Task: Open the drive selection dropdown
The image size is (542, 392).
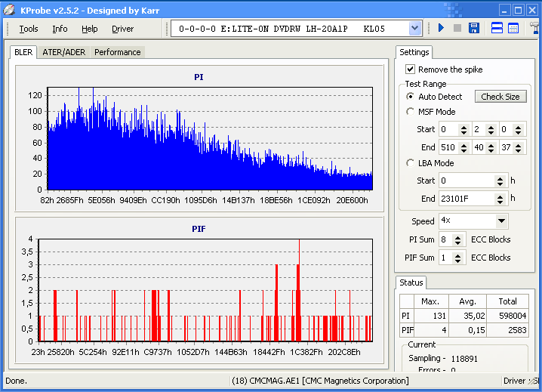Action: (x=414, y=29)
